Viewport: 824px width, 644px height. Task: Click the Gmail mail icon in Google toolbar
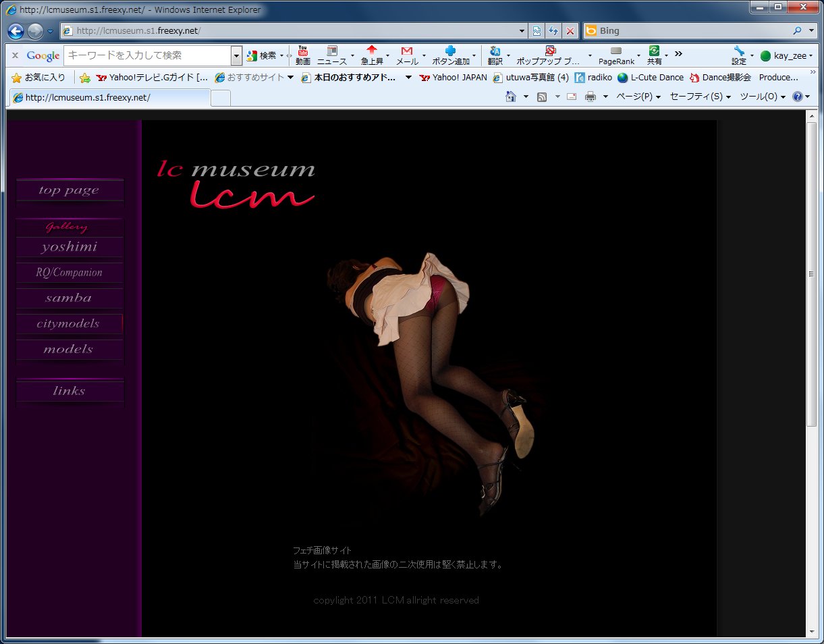coord(406,51)
